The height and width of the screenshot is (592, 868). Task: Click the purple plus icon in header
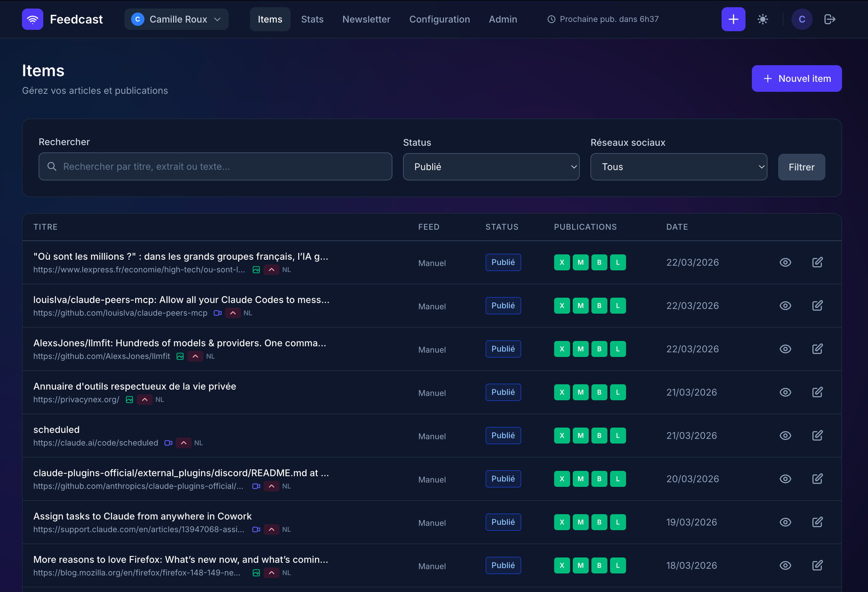733,19
